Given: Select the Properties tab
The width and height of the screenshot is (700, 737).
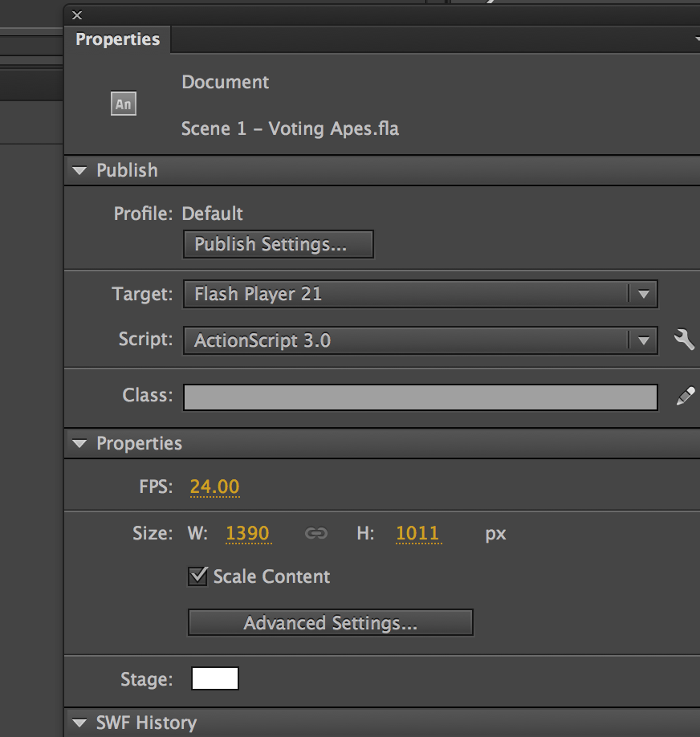Looking at the screenshot, I should point(117,39).
